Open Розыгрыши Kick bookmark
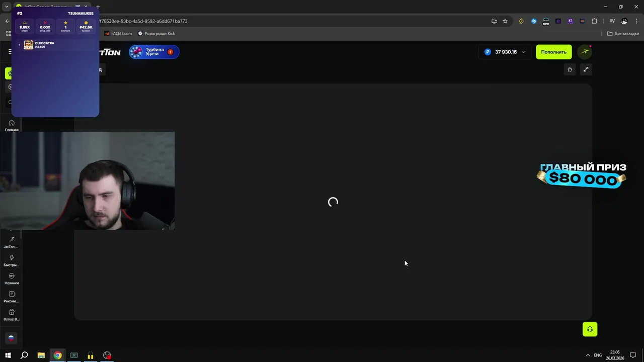The width and height of the screenshot is (644, 362). (156, 33)
